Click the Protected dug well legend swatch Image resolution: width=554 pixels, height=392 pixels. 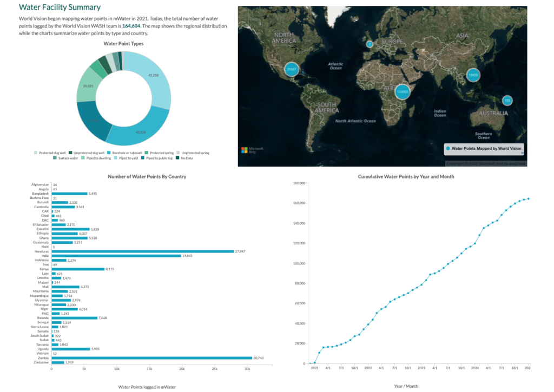(35, 153)
